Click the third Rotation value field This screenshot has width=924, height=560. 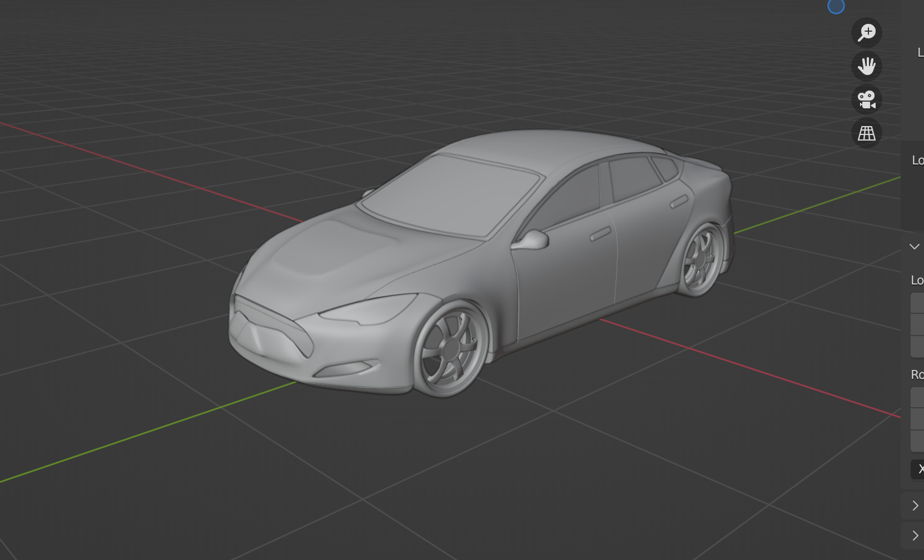[918, 441]
